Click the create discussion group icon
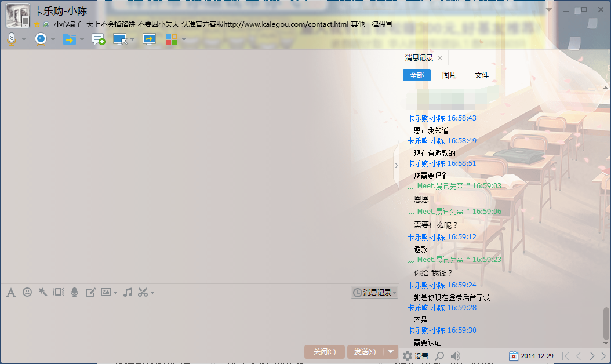The image size is (611, 364). (99, 39)
